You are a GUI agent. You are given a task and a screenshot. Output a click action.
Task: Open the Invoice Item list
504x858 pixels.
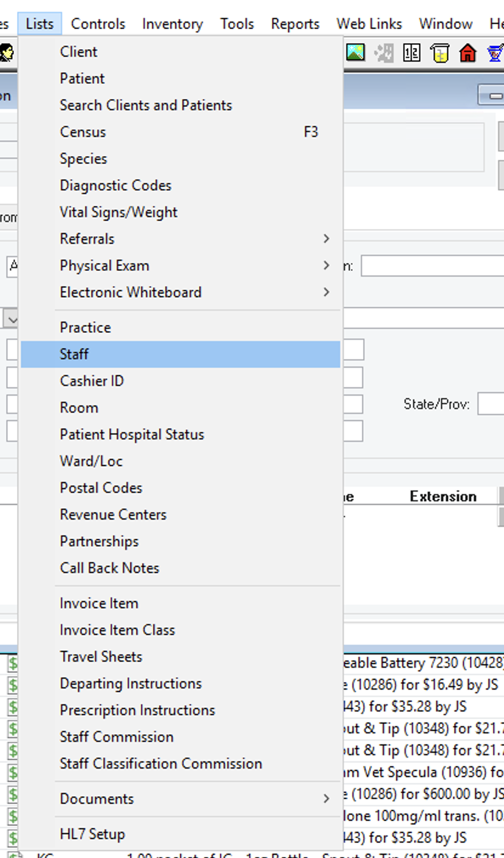[99, 603]
